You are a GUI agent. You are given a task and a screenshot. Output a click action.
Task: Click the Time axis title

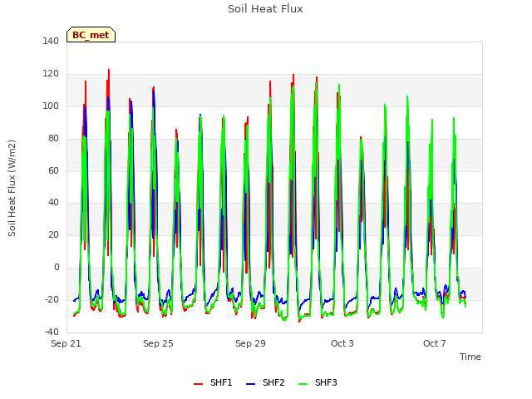click(470, 357)
